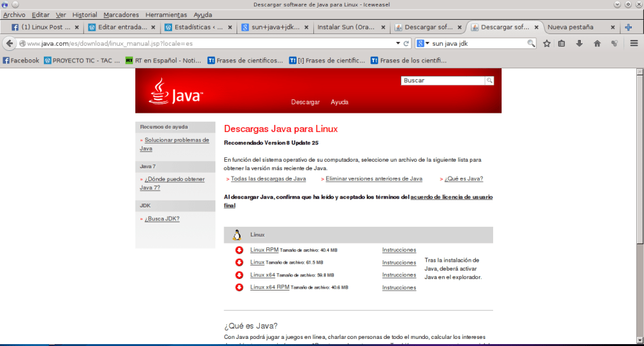The width and height of the screenshot is (644, 346).
Task: Open the Ver menu
Action: point(61,15)
